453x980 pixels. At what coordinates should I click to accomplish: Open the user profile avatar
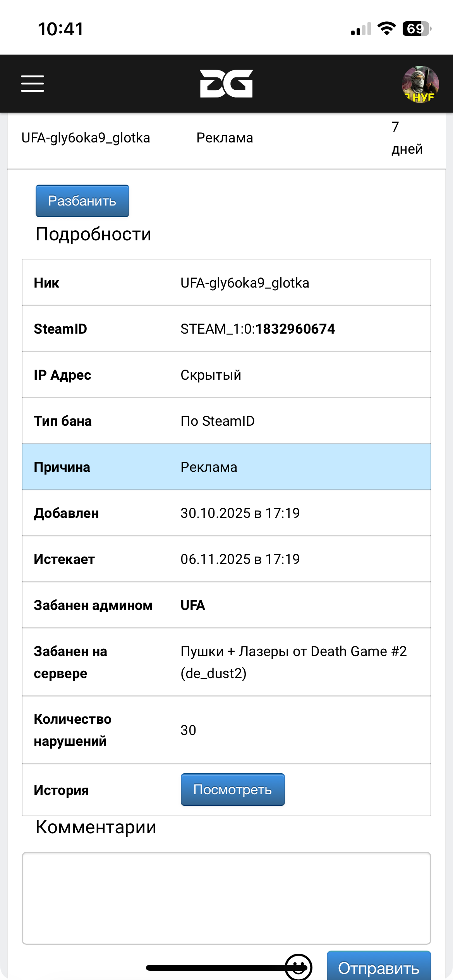[x=420, y=84]
